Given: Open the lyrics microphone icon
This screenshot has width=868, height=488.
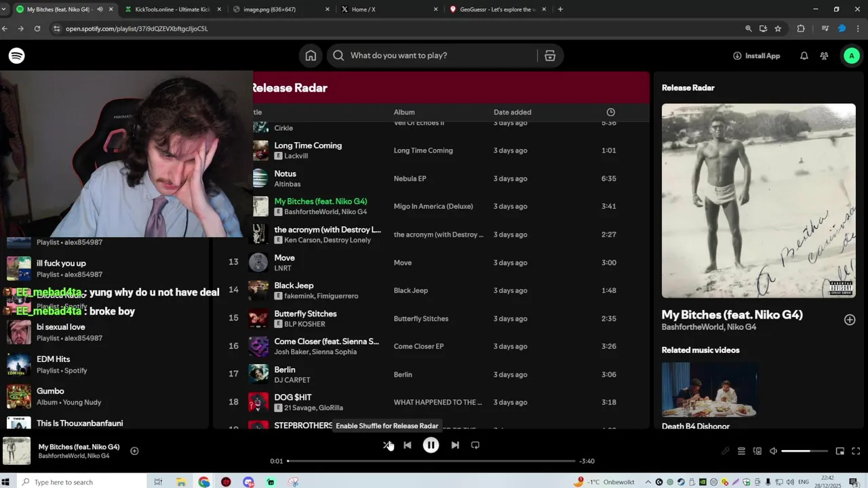Looking at the screenshot, I should (x=726, y=451).
